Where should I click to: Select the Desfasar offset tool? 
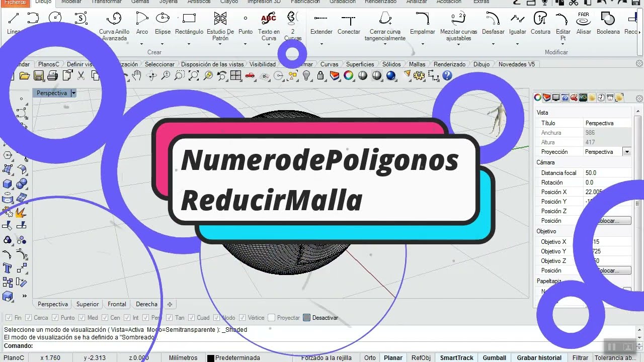tap(493, 23)
